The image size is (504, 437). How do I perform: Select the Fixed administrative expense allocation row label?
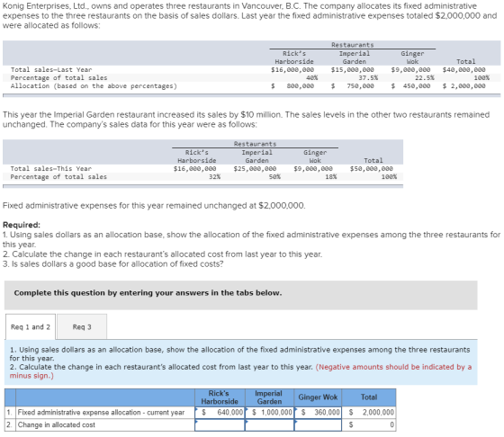click(101, 413)
